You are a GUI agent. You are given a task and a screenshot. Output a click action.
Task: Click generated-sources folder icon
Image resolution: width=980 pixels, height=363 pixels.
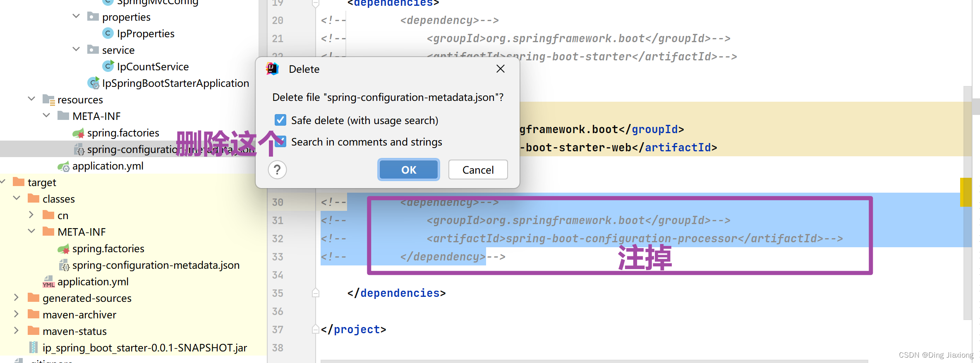pyautogui.click(x=34, y=298)
